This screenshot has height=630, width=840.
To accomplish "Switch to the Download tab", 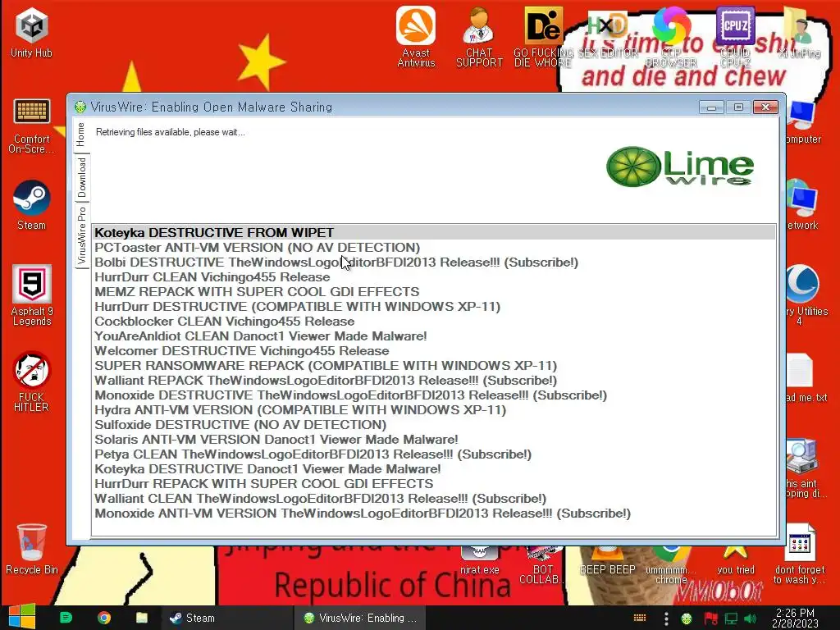I will [x=81, y=177].
